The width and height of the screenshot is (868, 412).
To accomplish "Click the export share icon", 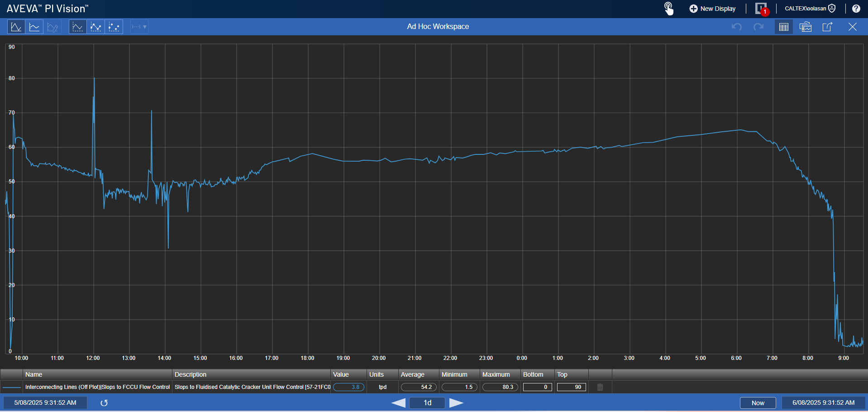I will 827,27.
